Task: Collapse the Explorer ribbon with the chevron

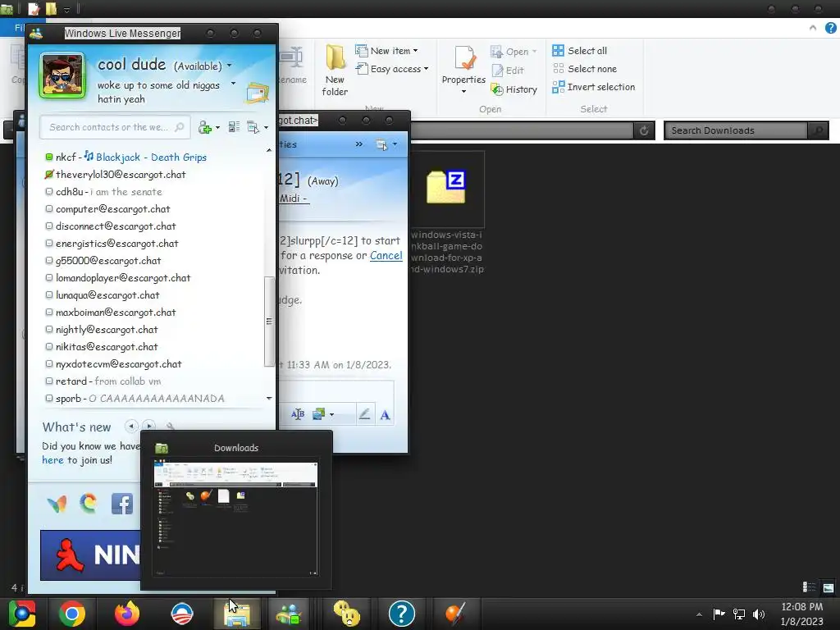Action: pos(813,28)
